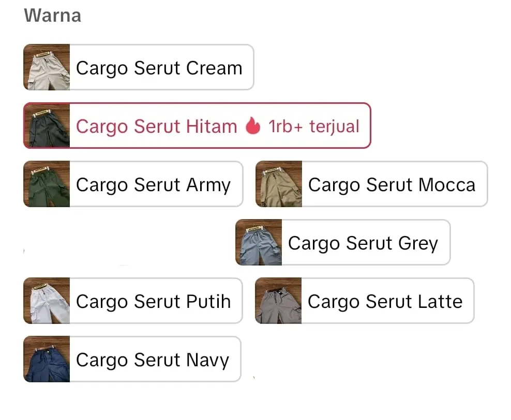Click the mocca cargo pants thumbnail
The height and width of the screenshot is (420, 511).
coord(279,184)
